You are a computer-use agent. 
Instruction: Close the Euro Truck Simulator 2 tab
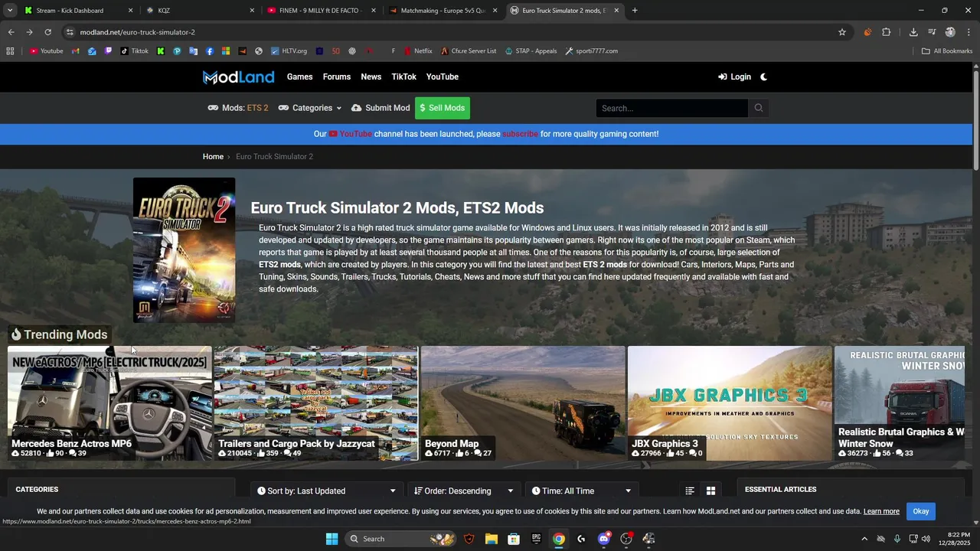tap(616, 11)
